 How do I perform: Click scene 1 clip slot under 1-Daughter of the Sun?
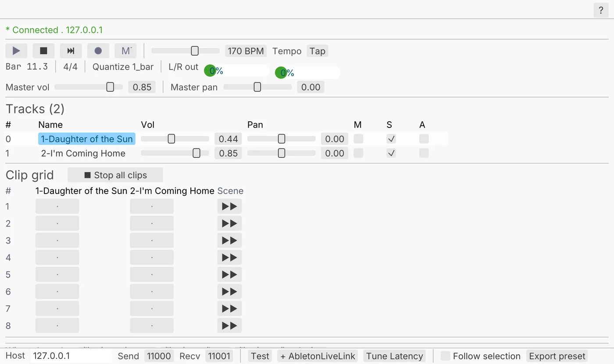(x=57, y=206)
